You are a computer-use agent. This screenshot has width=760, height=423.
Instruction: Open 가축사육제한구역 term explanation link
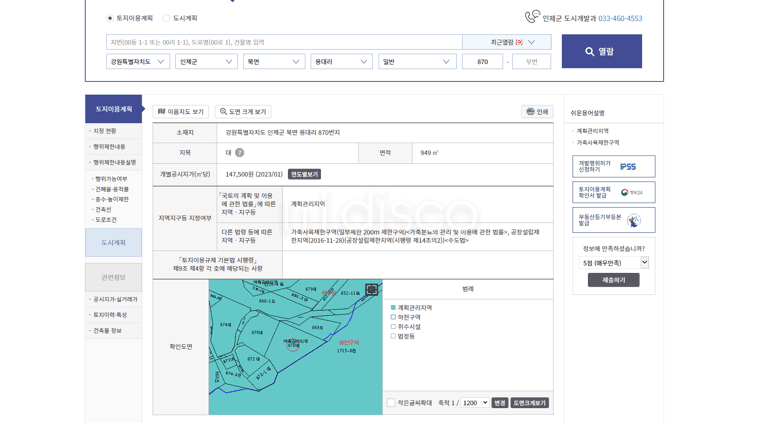(x=598, y=142)
